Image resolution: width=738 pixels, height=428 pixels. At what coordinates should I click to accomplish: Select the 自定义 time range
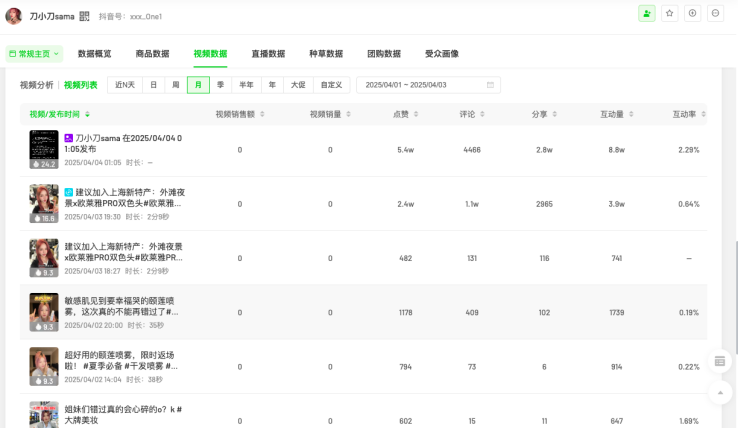point(331,85)
